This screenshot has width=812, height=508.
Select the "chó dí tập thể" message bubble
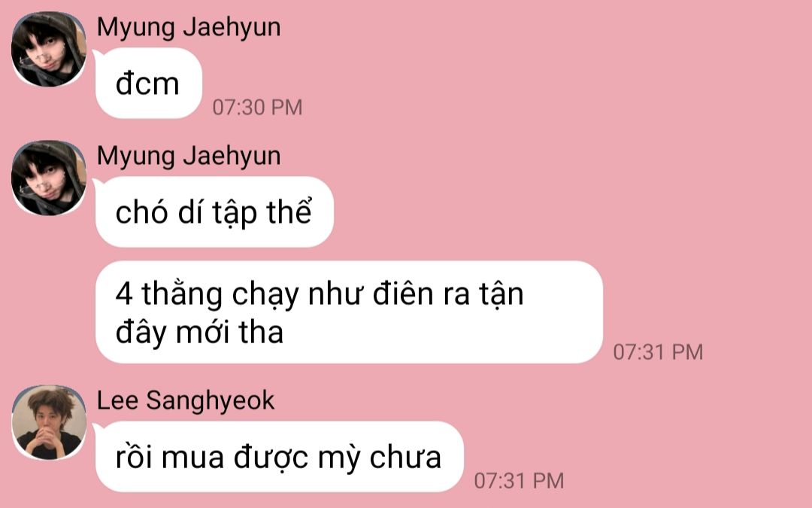point(214,211)
